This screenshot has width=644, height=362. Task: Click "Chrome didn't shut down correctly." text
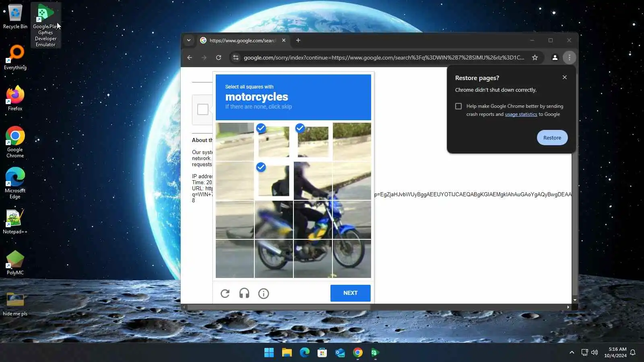pos(496,90)
